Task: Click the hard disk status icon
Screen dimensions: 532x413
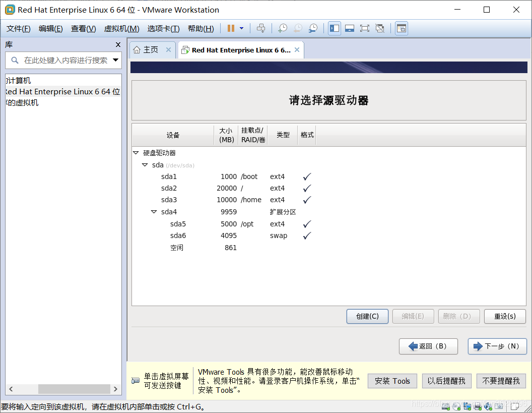Action: tap(446, 406)
